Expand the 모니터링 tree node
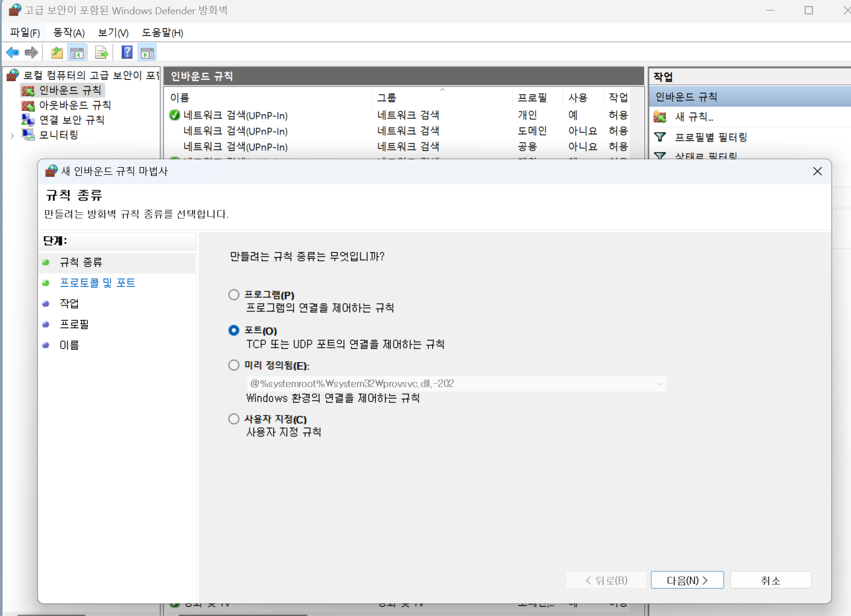851x616 pixels. tap(12, 135)
